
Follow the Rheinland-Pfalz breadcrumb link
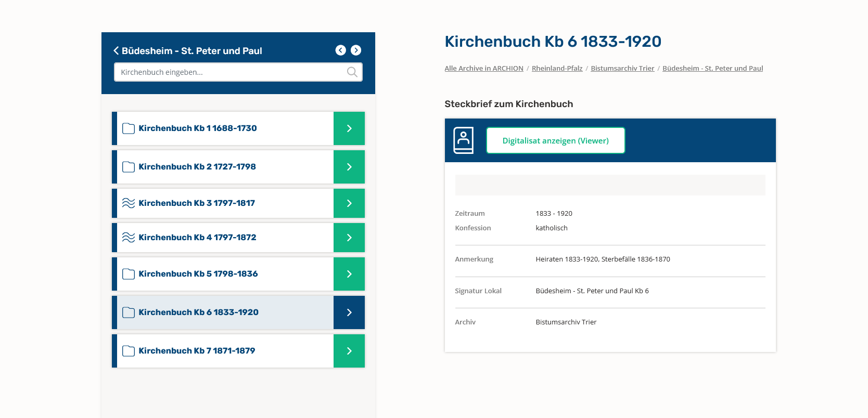(x=557, y=69)
